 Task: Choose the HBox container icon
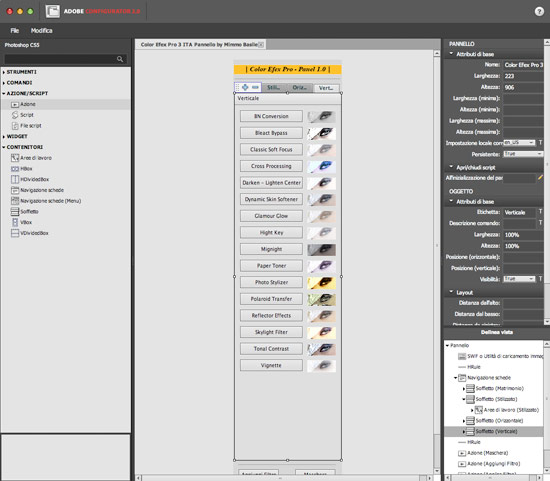[x=15, y=169]
